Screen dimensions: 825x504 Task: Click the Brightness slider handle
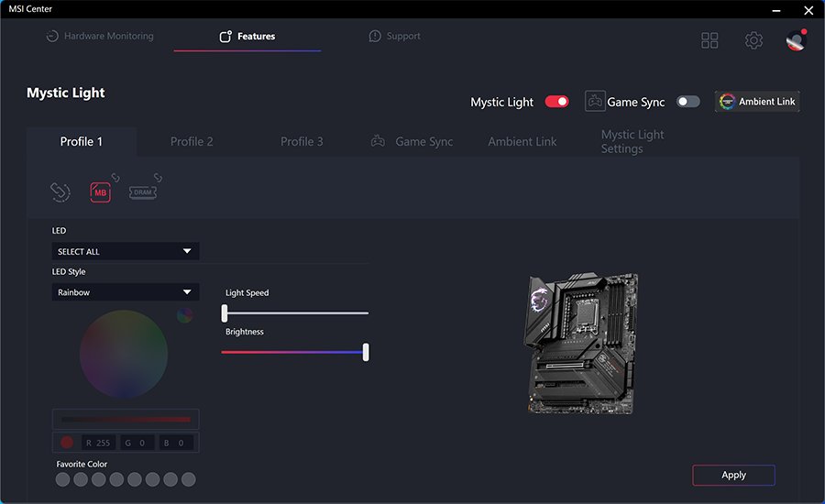[x=366, y=352]
